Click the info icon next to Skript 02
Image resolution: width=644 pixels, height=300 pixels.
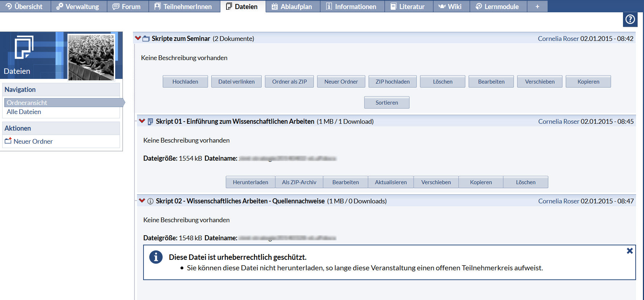pyautogui.click(x=150, y=201)
